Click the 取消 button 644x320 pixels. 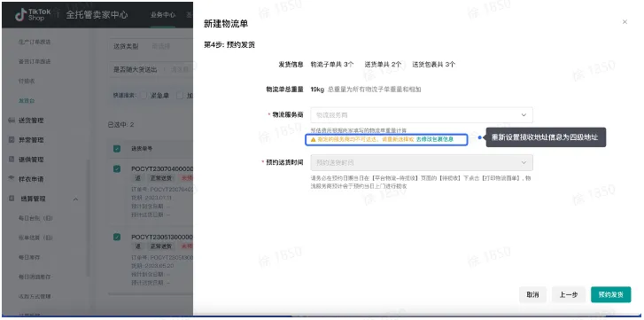pyautogui.click(x=532, y=294)
